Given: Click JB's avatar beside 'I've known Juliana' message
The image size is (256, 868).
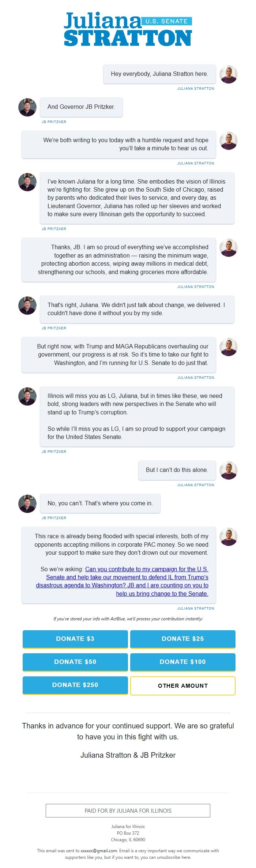Looking at the screenshot, I should [27, 182].
